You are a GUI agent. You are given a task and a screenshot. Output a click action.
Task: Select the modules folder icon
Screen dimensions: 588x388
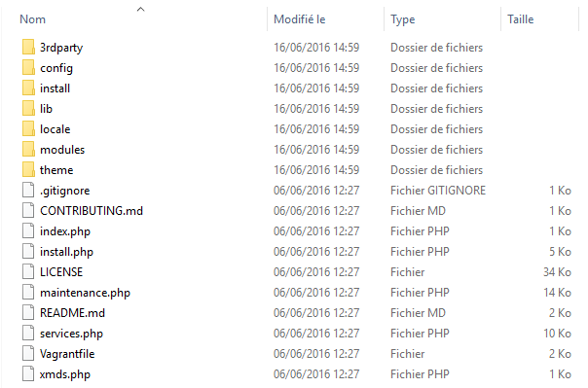click(28, 150)
